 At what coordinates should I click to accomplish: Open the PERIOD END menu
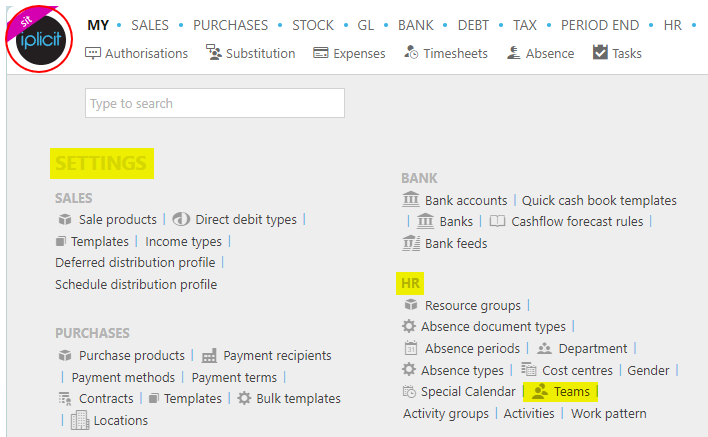(x=600, y=25)
